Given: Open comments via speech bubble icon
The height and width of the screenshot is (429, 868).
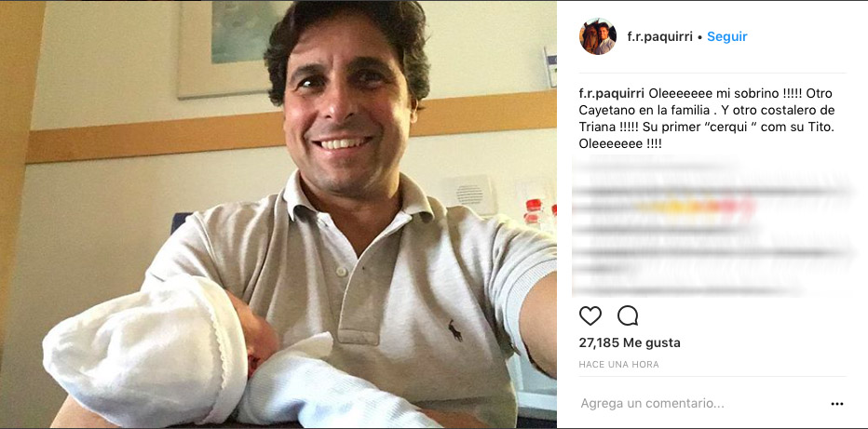Looking at the screenshot, I should click(628, 315).
